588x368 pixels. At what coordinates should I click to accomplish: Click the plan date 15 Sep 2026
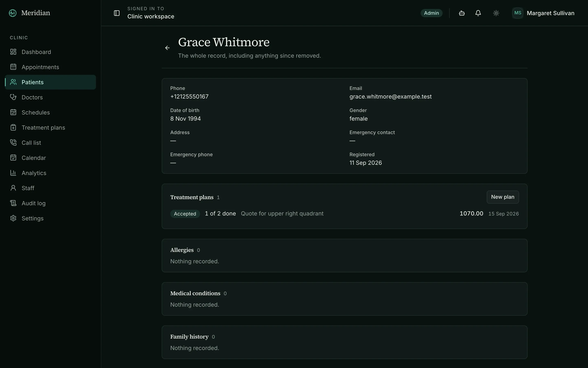click(503, 214)
